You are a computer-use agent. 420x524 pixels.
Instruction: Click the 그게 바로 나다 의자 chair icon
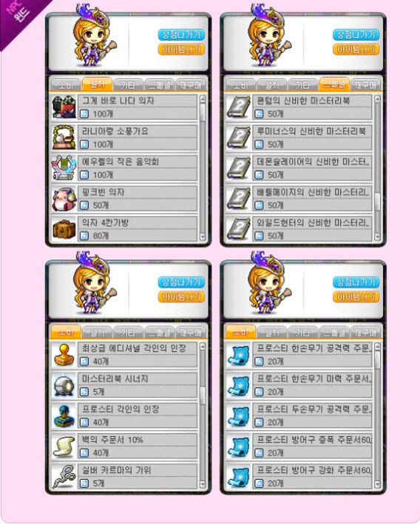click(64, 108)
